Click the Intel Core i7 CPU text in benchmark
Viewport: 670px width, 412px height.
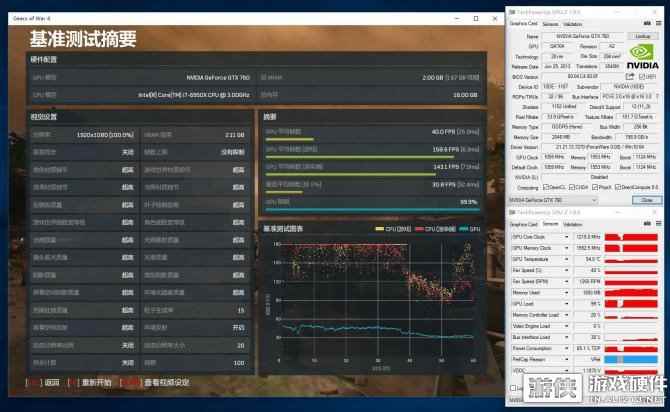[x=194, y=95]
